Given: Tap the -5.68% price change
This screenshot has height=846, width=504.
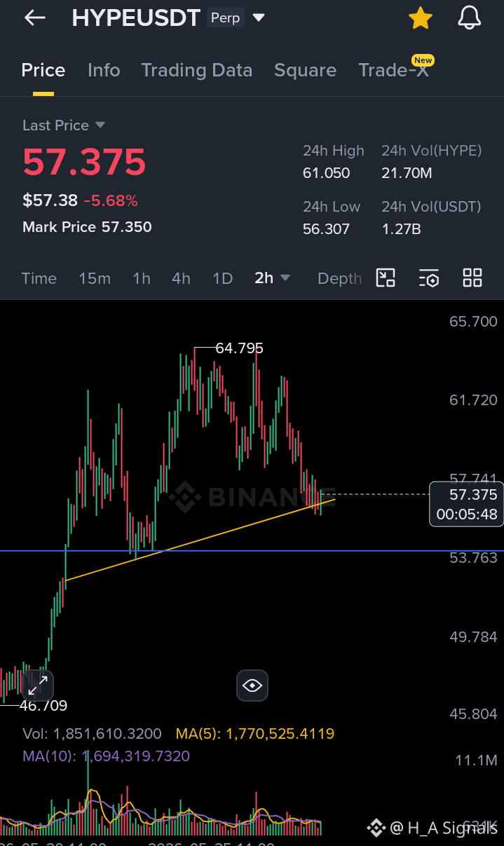Looking at the screenshot, I should (x=111, y=201).
